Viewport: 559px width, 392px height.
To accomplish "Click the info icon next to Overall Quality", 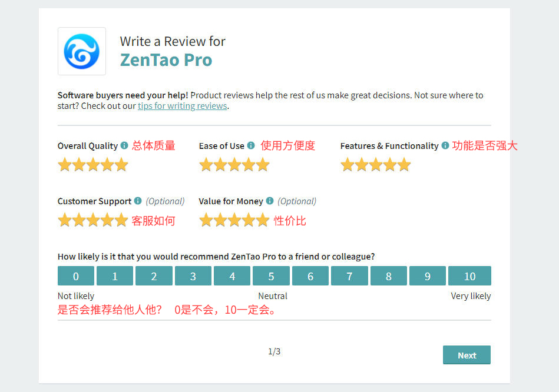I will (124, 145).
